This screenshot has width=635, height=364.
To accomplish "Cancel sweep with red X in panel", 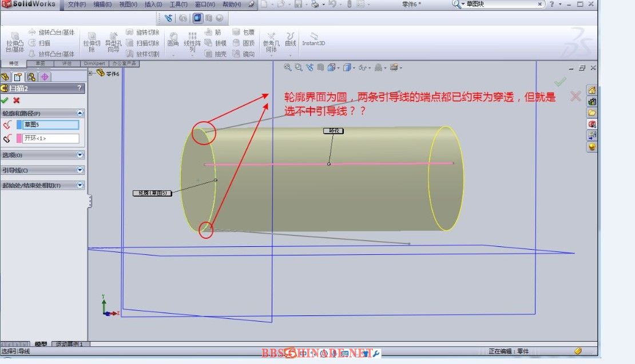I will click(16, 101).
